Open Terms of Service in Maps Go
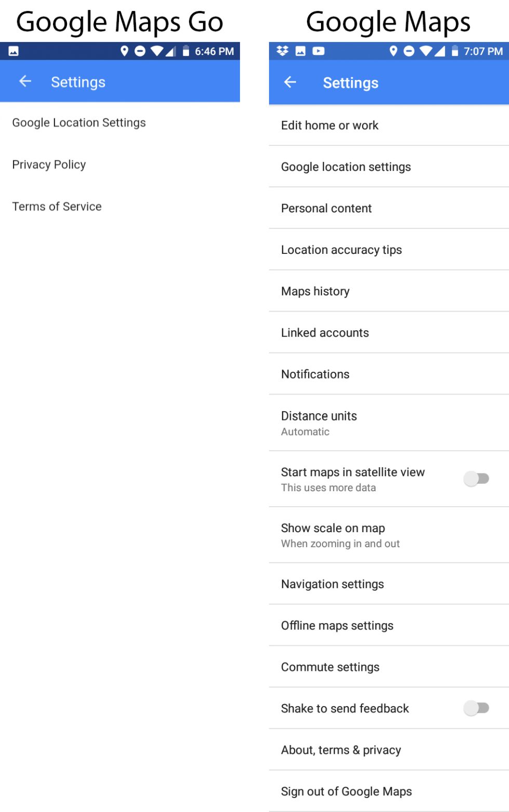The height and width of the screenshot is (812, 509). pyautogui.click(x=57, y=207)
